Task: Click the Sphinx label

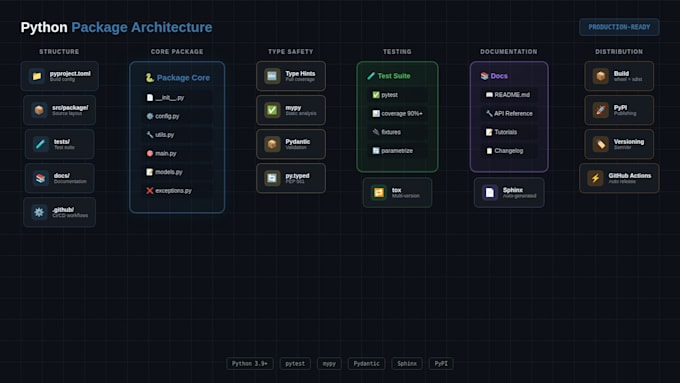Action: click(513, 190)
